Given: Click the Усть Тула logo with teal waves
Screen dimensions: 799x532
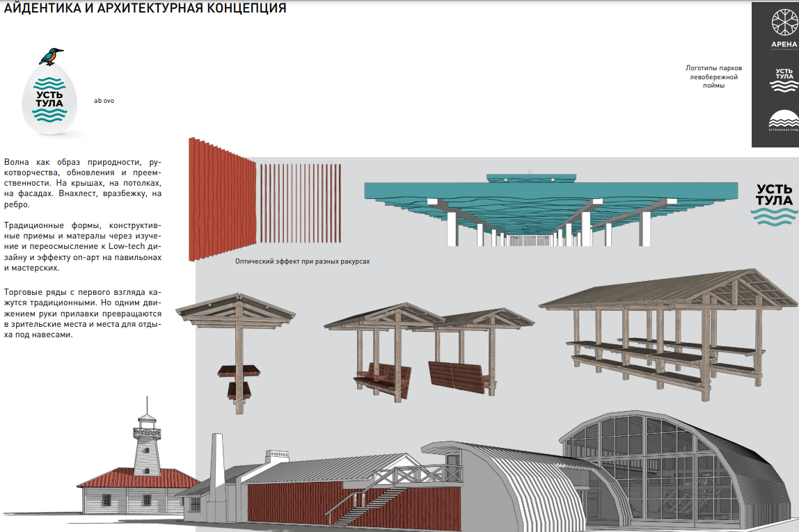Looking at the screenshot, I should pos(774,205).
